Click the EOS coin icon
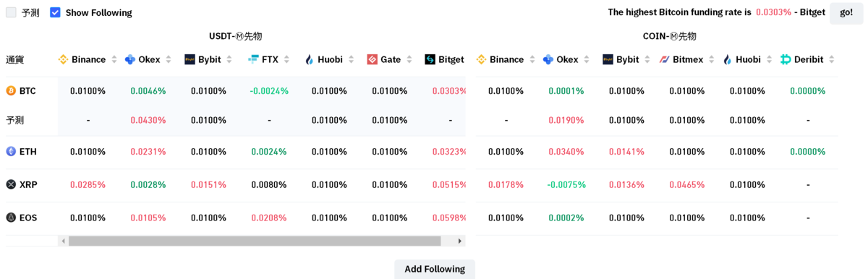 [11, 218]
